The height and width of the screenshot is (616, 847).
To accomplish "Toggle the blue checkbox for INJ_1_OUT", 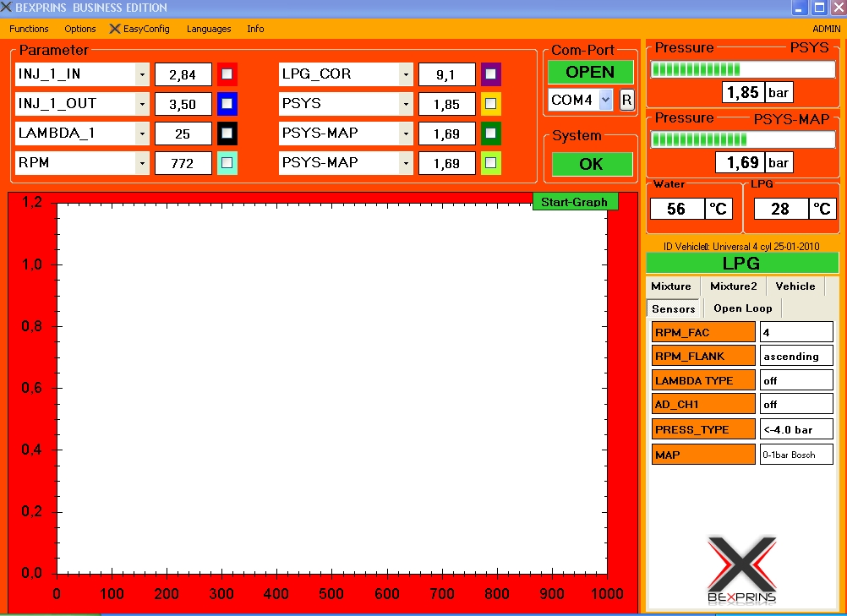I will click(227, 104).
